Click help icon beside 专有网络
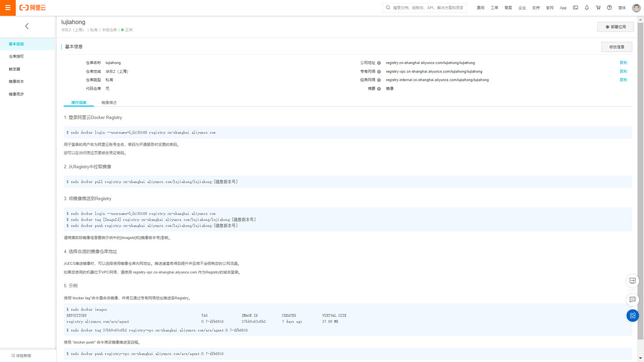 coord(379,72)
